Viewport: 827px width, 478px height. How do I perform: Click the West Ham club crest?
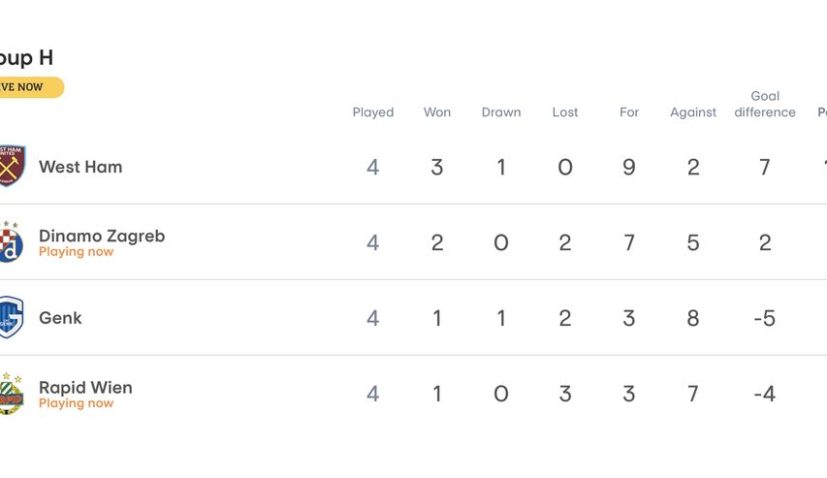tap(10, 167)
